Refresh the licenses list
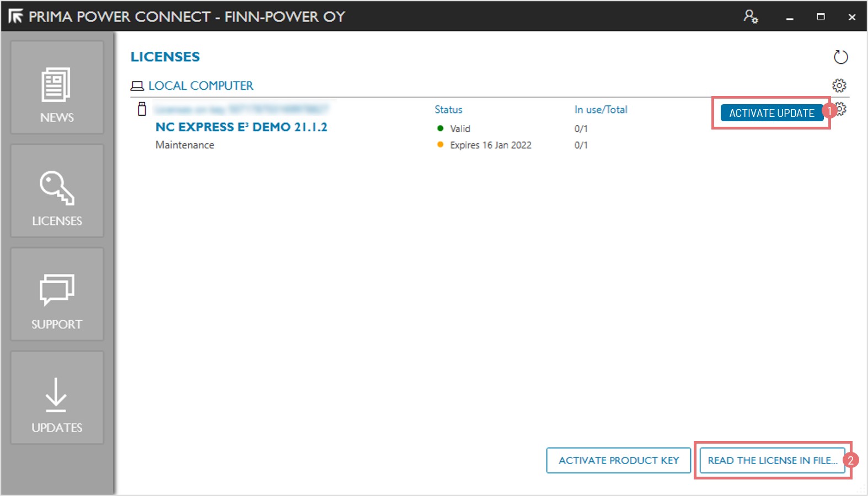This screenshot has height=496, width=868. 840,57
